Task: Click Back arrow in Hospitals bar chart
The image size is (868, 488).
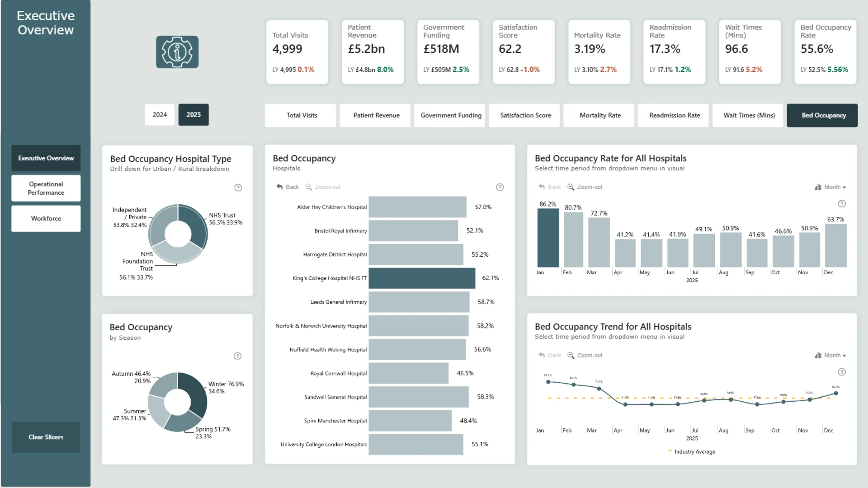Action: (x=288, y=187)
